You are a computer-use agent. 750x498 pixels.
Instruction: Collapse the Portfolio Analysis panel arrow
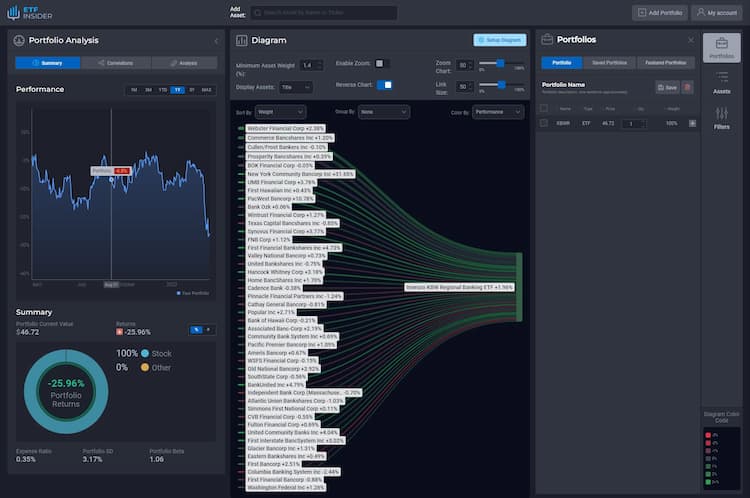point(216,40)
